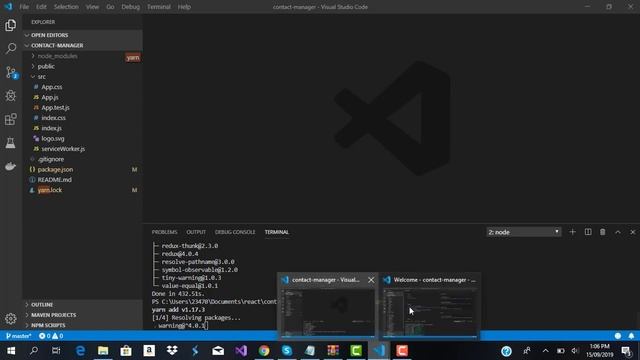The width and height of the screenshot is (640, 360).
Task: Close the contact-manager taskbar preview
Action: (371, 280)
